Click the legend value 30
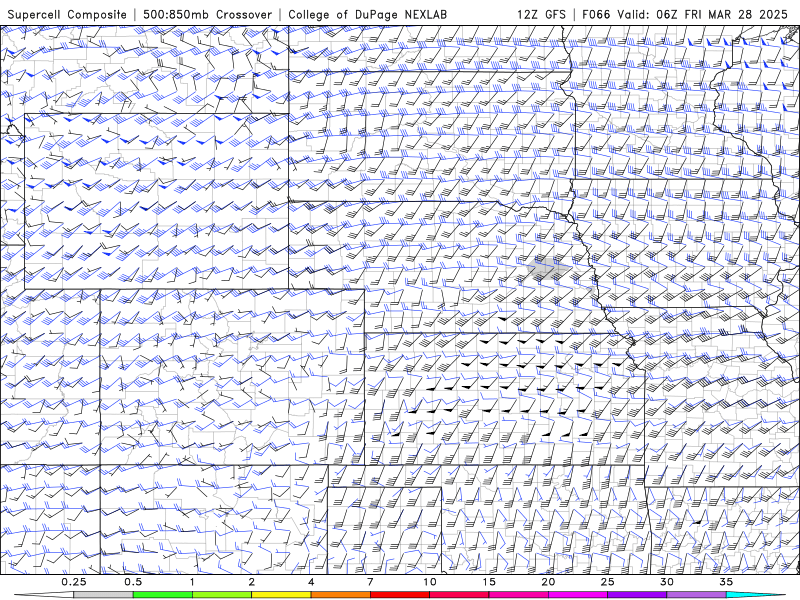Screen dimensions: 800x600 point(666,582)
